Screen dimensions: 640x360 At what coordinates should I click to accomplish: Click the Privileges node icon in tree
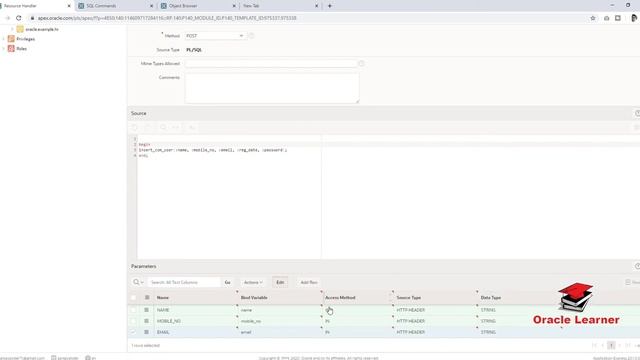point(11,39)
